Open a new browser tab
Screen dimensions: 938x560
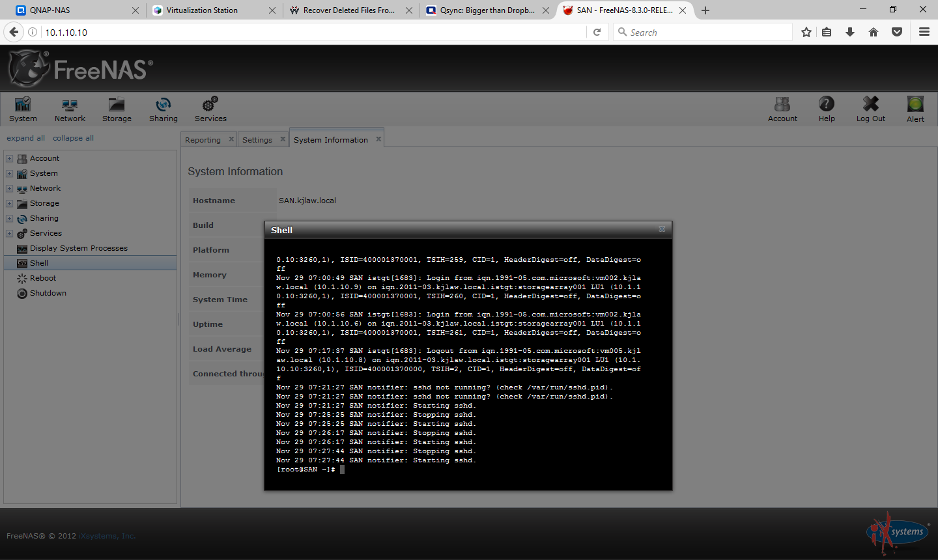(705, 10)
